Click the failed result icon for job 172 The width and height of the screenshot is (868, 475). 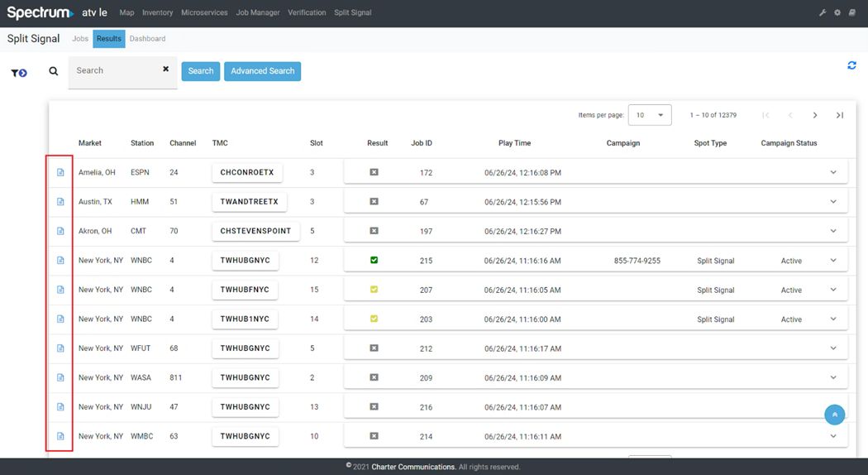(374, 172)
